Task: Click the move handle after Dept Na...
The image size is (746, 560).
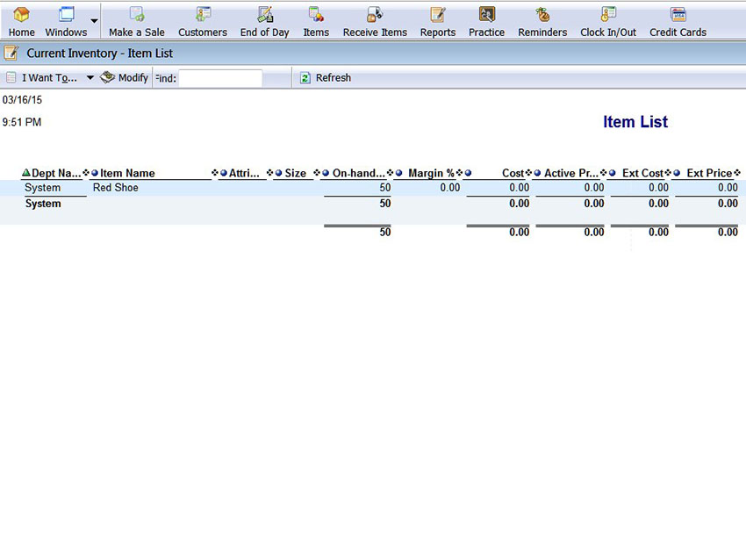Action: (x=86, y=173)
